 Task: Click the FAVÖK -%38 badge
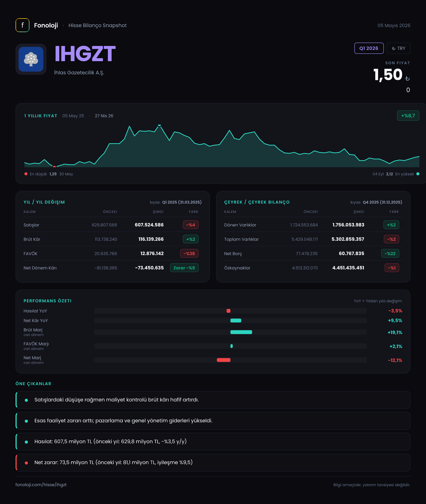[x=189, y=253]
